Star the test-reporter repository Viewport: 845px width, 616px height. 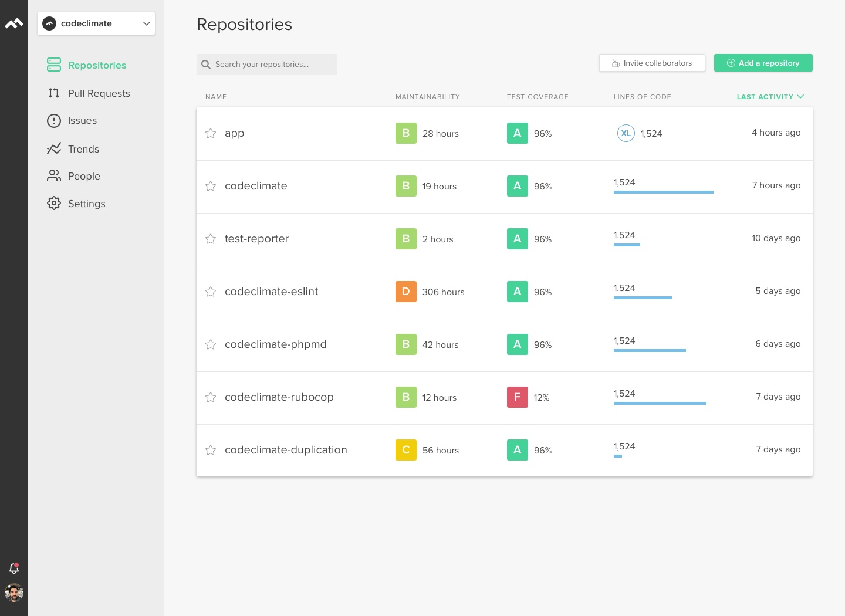point(211,239)
